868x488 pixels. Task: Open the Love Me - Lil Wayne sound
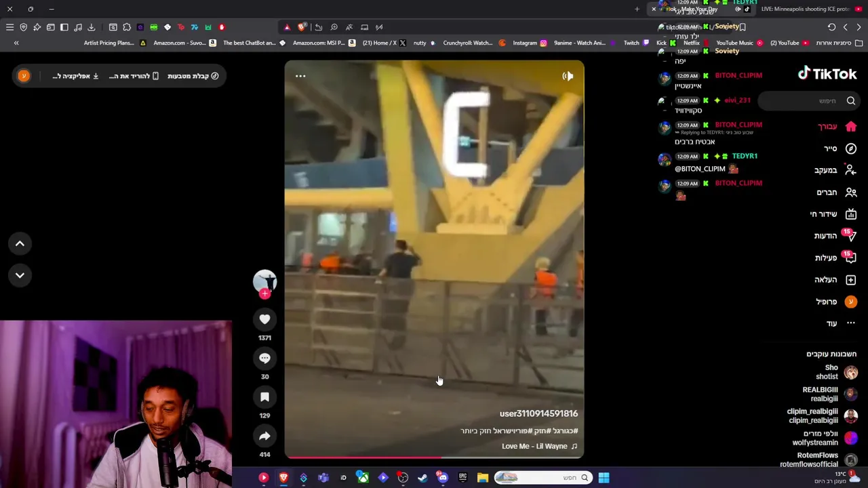pos(539,446)
